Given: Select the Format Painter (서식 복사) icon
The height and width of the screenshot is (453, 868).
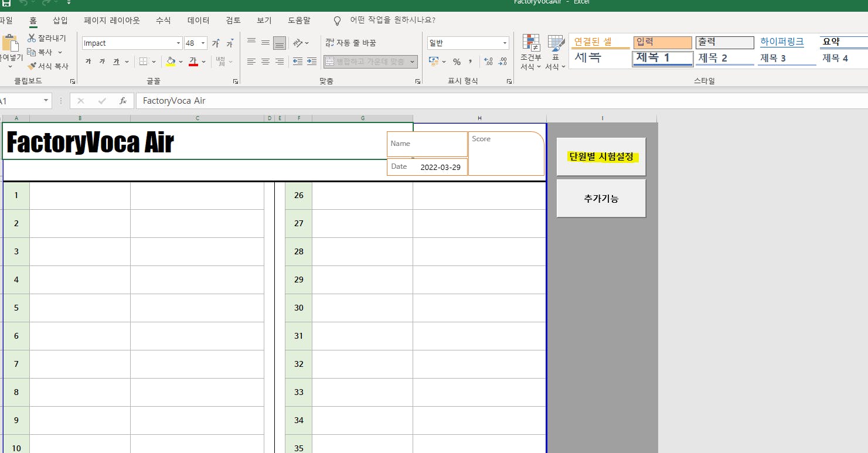Looking at the screenshot, I should [32, 66].
